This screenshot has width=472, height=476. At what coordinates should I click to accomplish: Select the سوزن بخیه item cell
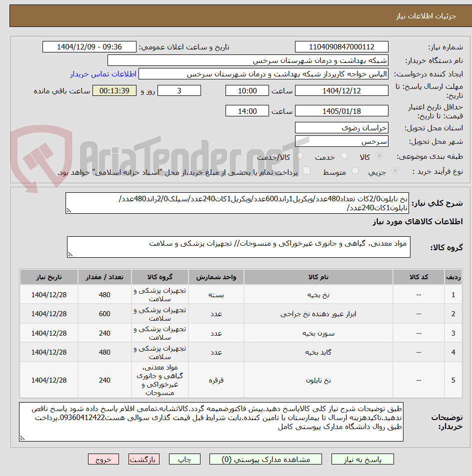pos(318,333)
